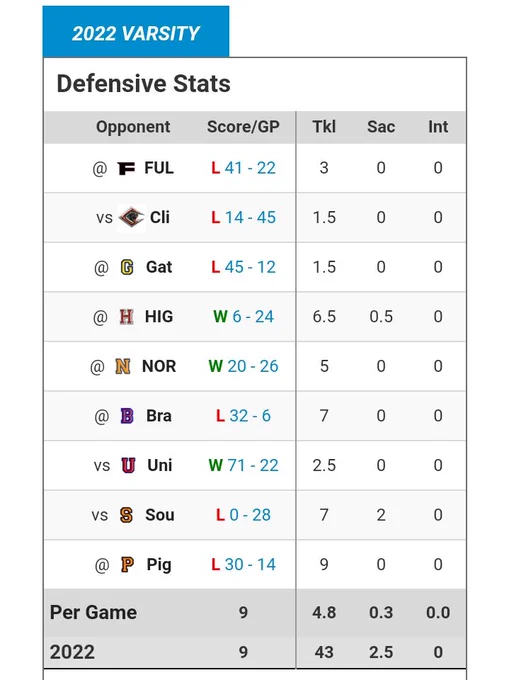The image size is (509, 680).
Task: Click the Uni team U logo
Action: click(128, 465)
